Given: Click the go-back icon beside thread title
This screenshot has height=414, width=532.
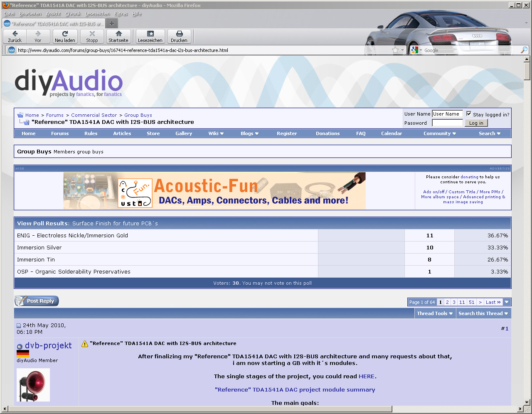Looking at the screenshot, I should click(x=24, y=122).
